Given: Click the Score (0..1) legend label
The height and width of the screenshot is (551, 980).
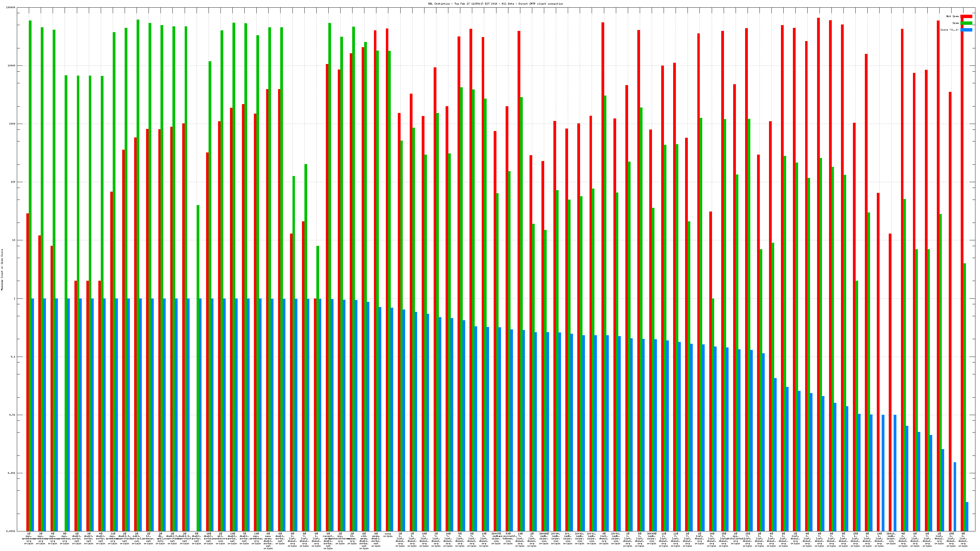Looking at the screenshot, I should click(x=949, y=30).
